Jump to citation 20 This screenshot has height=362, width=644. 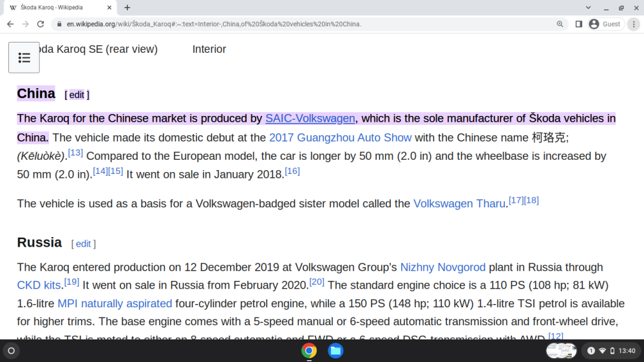pos(317,282)
